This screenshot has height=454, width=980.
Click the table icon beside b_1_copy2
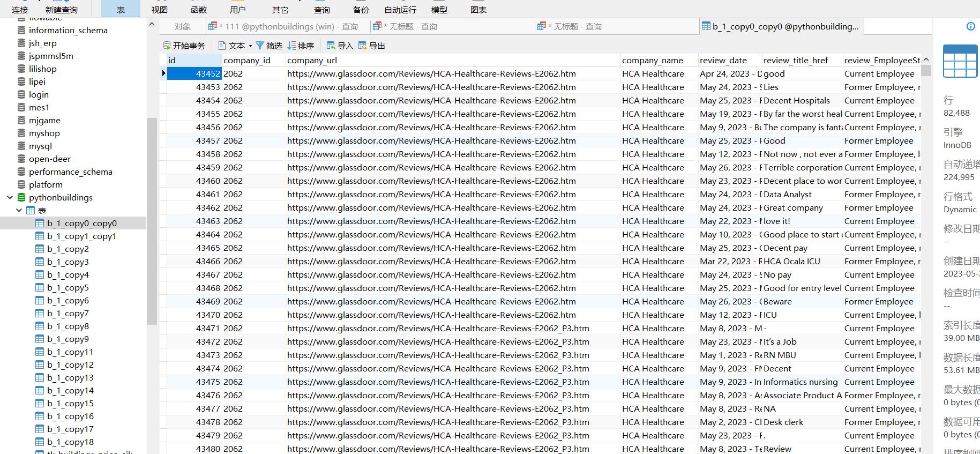[40, 249]
